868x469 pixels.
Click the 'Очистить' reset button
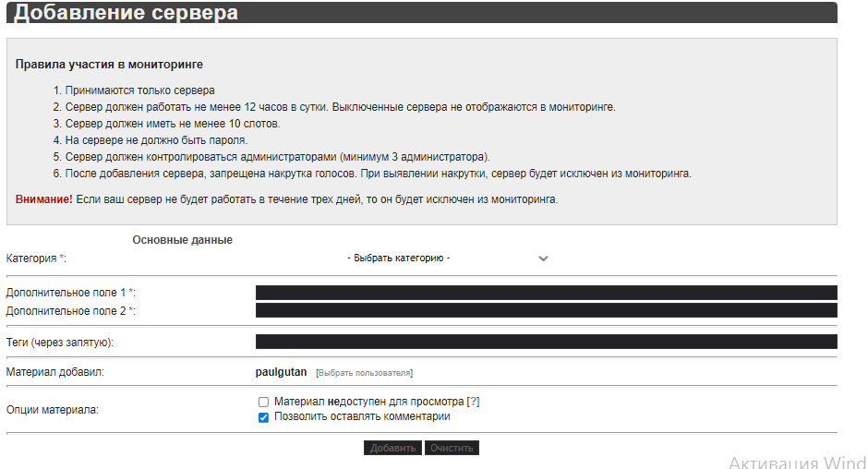pyautogui.click(x=452, y=448)
